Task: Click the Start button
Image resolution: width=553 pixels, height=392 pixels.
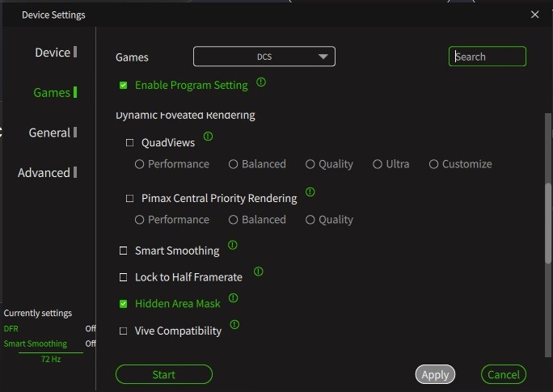Action: coord(164,374)
